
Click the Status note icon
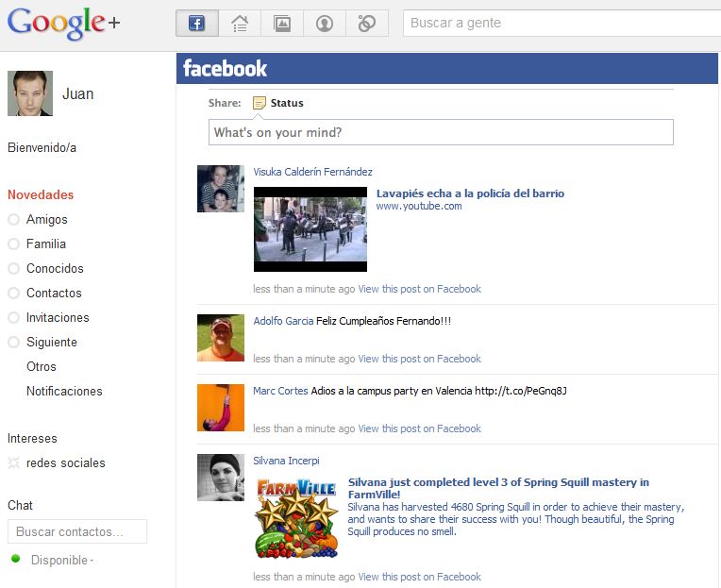[260, 103]
